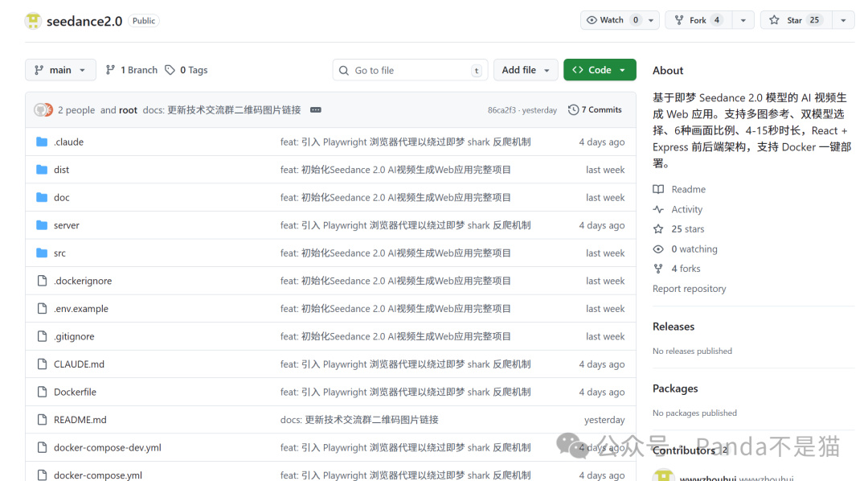Open the commit message in the doc row
This screenshot has height=481, width=868.
[x=395, y=197]
